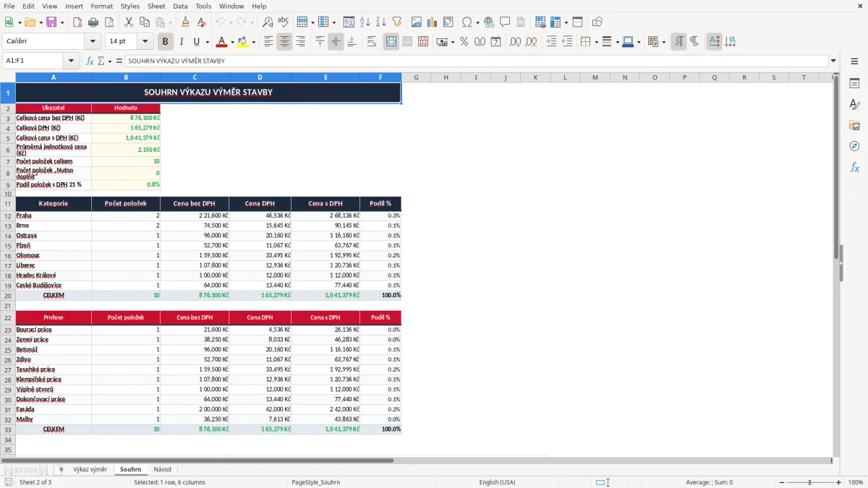This screenshot has height=488, width=868.
Task: Click the Sort Ascending icon
Action: 365,22
